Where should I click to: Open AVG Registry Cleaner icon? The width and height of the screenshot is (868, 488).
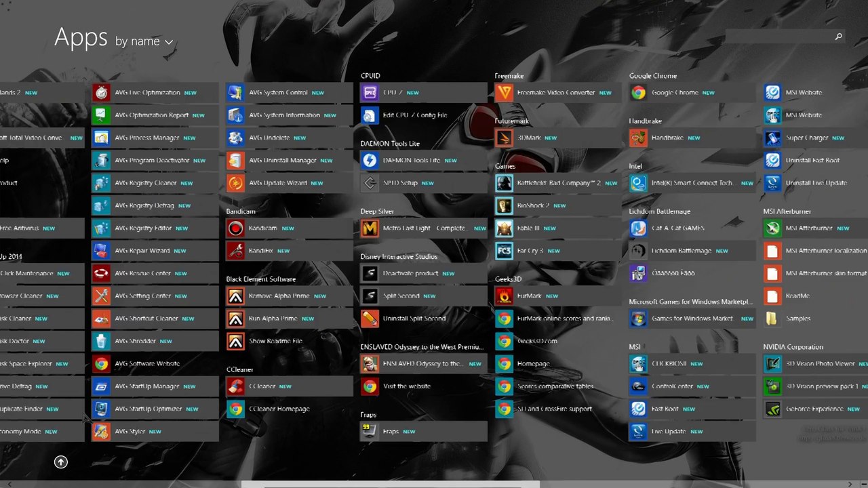pos(101,183)
